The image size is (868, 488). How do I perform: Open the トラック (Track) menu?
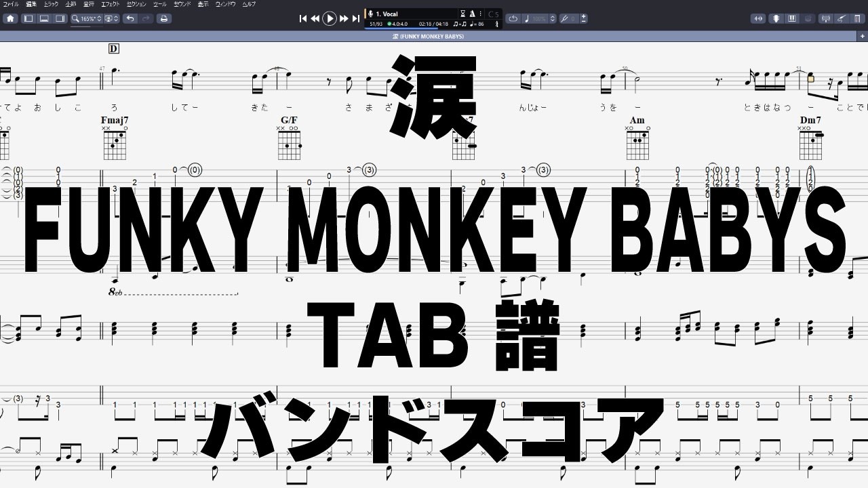point(52,4)
